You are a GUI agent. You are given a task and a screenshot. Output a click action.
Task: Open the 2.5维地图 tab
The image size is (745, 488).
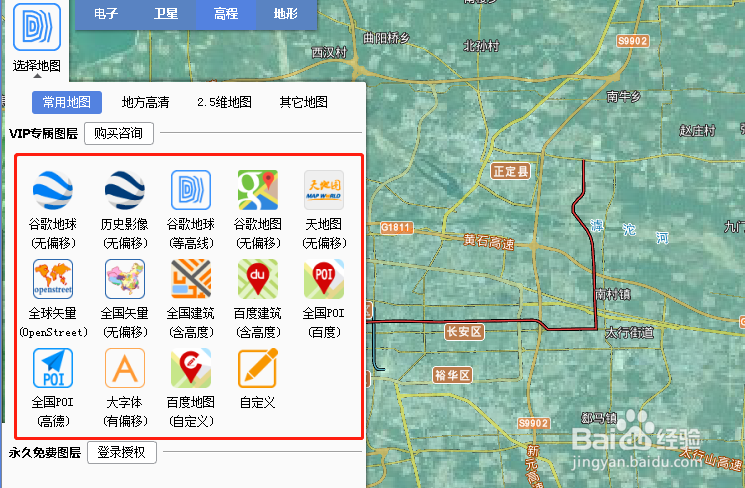click(x=224, y=102)
